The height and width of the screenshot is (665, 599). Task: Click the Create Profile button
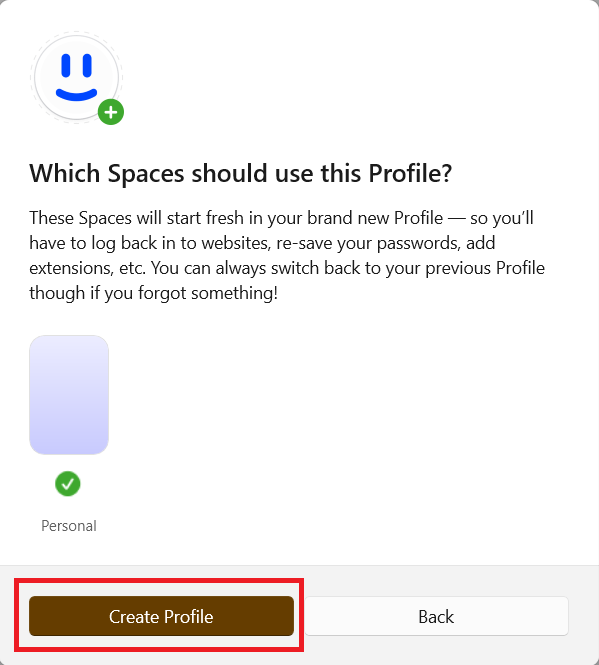click(161, 616)
